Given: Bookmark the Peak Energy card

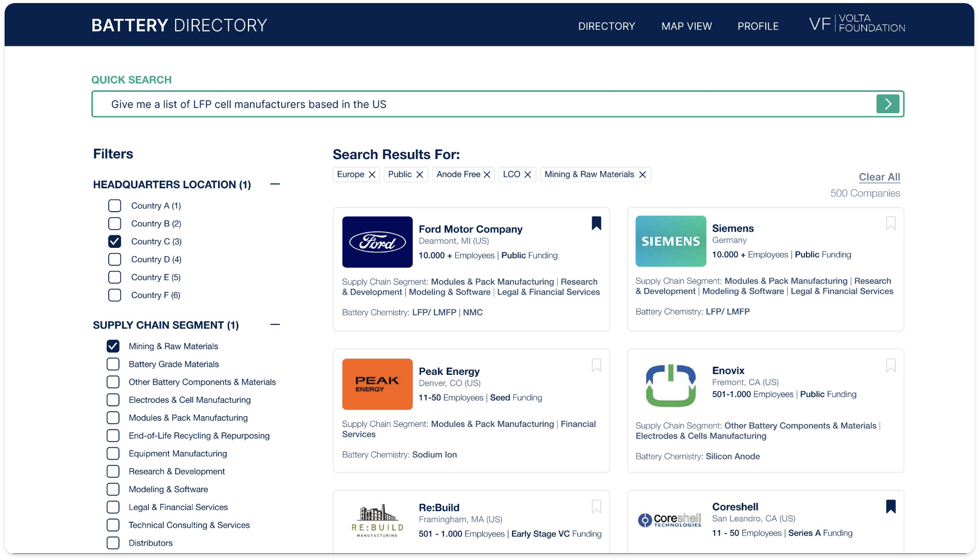Looking at the screenshot, I should 596,365.
